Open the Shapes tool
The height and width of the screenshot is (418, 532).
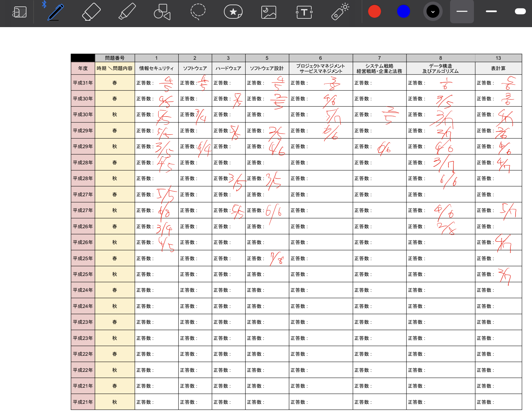162,12
